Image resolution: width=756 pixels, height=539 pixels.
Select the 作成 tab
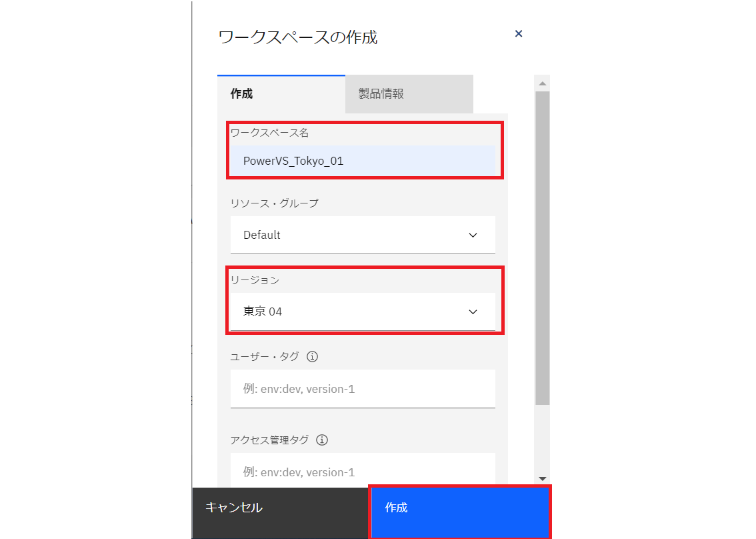(x=281, y=94)
